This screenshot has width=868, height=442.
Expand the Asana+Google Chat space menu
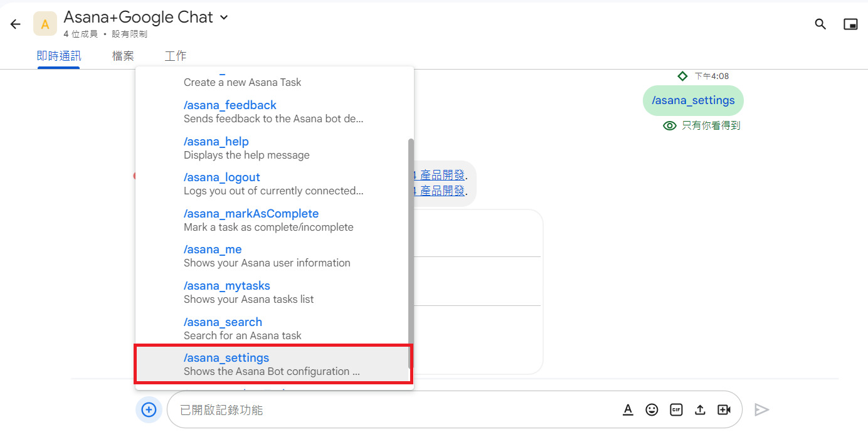[x=225, y=18]
